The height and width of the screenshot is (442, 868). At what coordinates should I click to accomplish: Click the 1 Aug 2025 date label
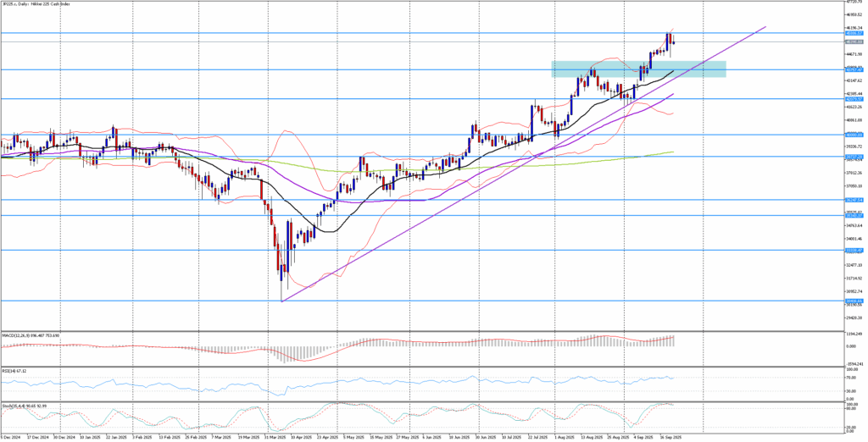click(x=563, y=438)
